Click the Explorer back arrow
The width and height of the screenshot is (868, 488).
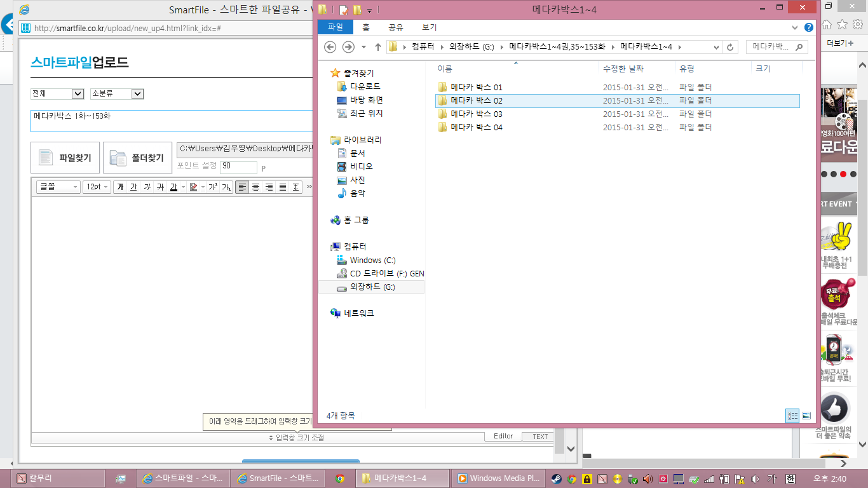[330, 47]
